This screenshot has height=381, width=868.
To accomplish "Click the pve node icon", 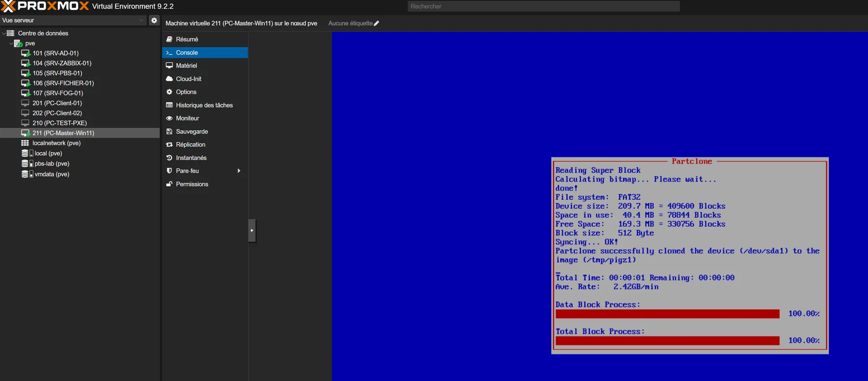I will pos(18,43).
